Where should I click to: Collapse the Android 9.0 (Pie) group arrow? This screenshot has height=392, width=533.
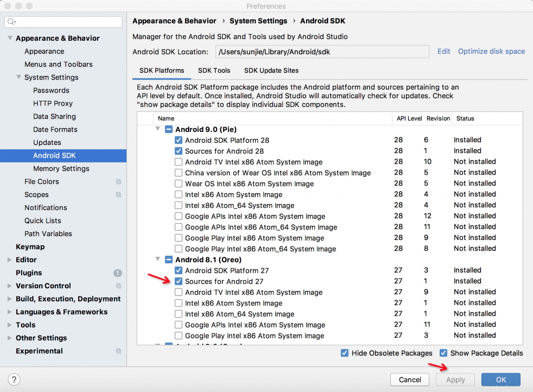click(158, 129)
